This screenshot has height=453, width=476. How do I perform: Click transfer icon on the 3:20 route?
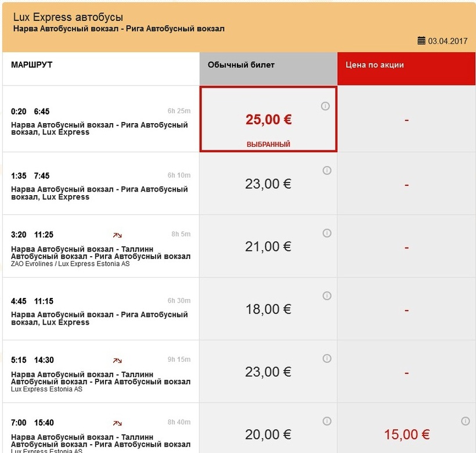(117, 235)
